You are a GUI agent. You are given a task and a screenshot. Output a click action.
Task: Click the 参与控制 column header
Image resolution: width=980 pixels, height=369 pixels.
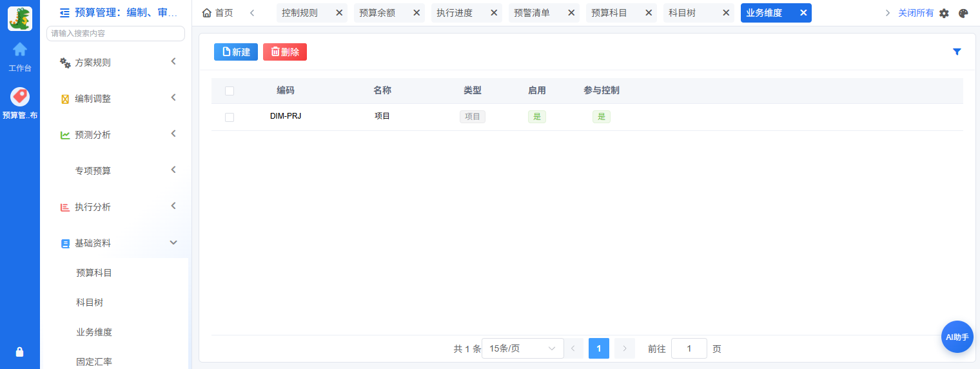point(602,90)
